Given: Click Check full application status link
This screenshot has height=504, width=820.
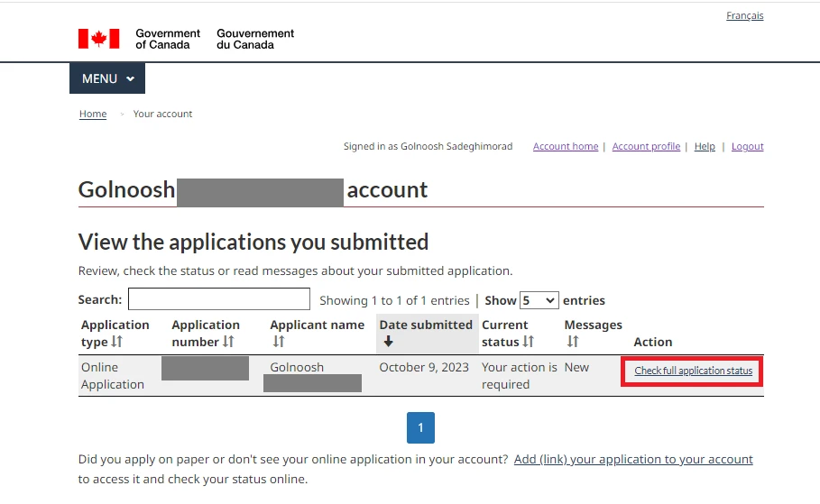Looking at the screenshot, I should (x=693, y=371).
